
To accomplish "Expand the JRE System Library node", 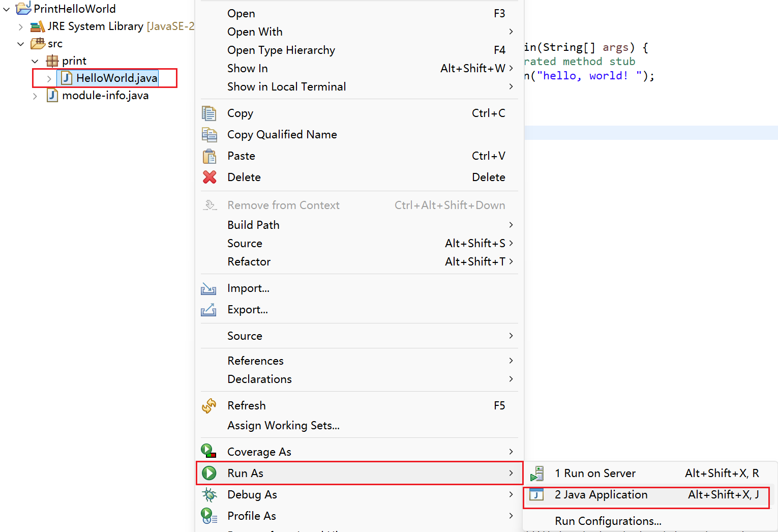I will pos(20,26).
